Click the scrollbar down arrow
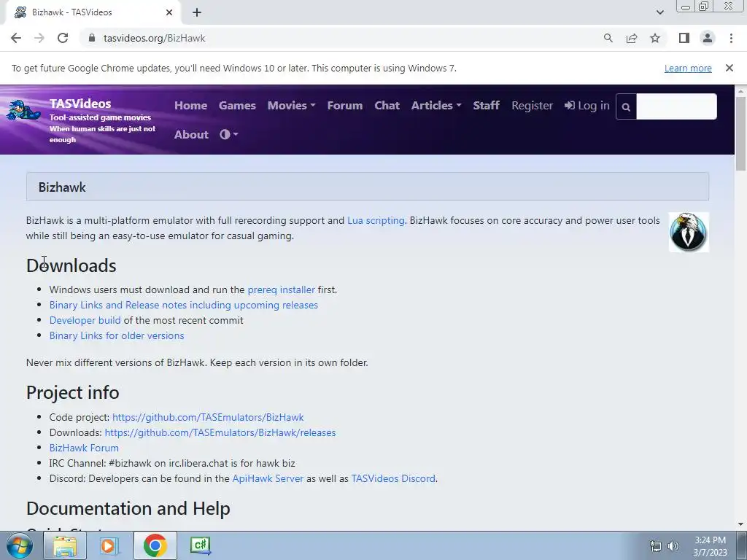 click(740, 524)
